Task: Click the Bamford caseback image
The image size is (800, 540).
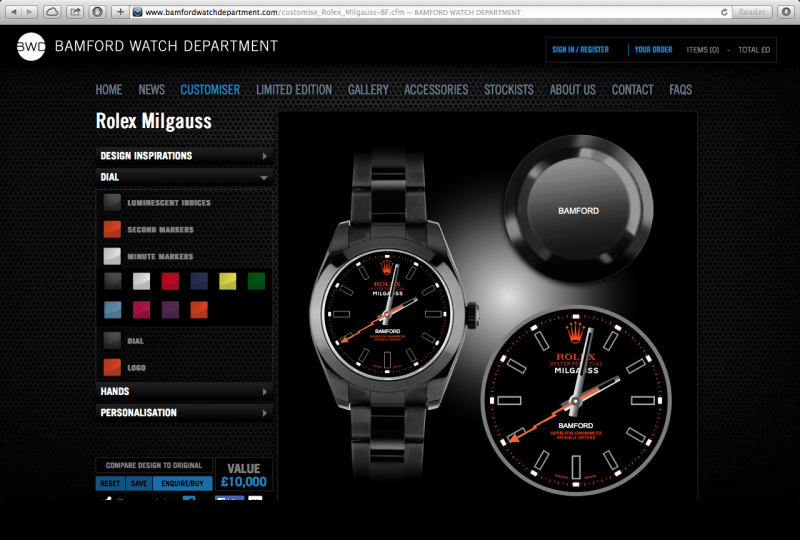Action: click(579, 210)
